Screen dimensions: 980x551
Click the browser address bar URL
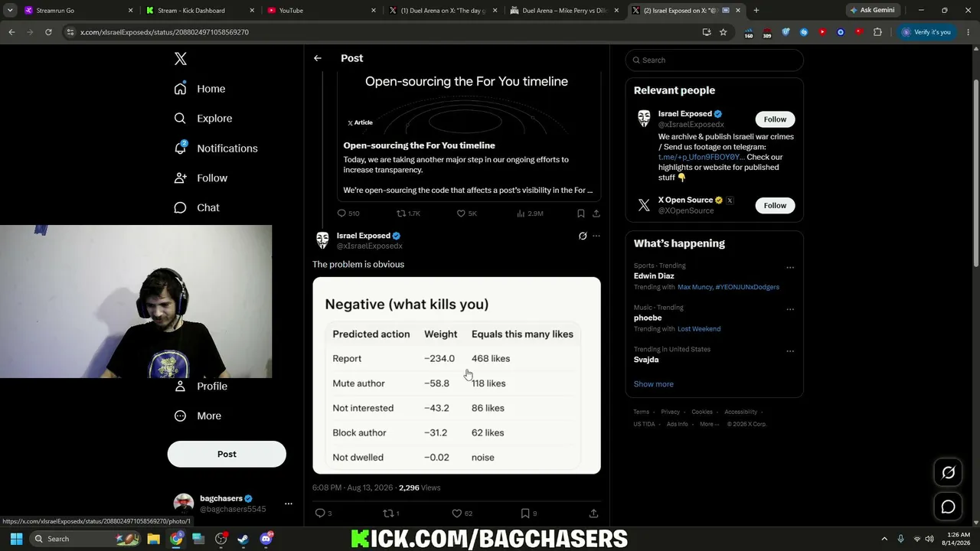pos(165,32)
